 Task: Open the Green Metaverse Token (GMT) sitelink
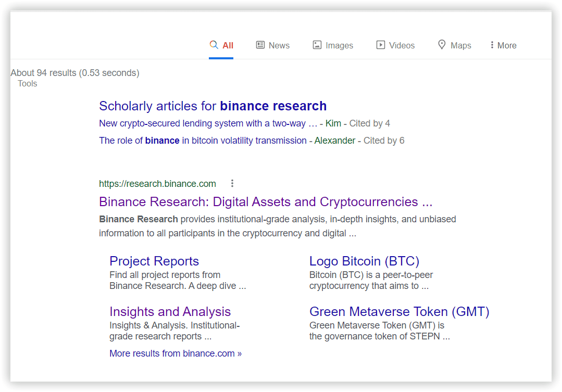coord(399,311)
